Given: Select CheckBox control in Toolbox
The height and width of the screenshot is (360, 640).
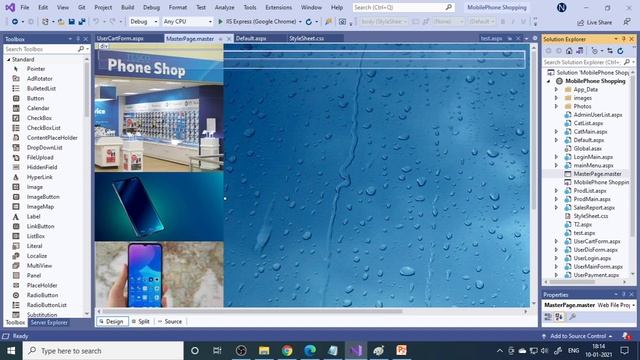Looking at the screenshot, I should [39, 118].
